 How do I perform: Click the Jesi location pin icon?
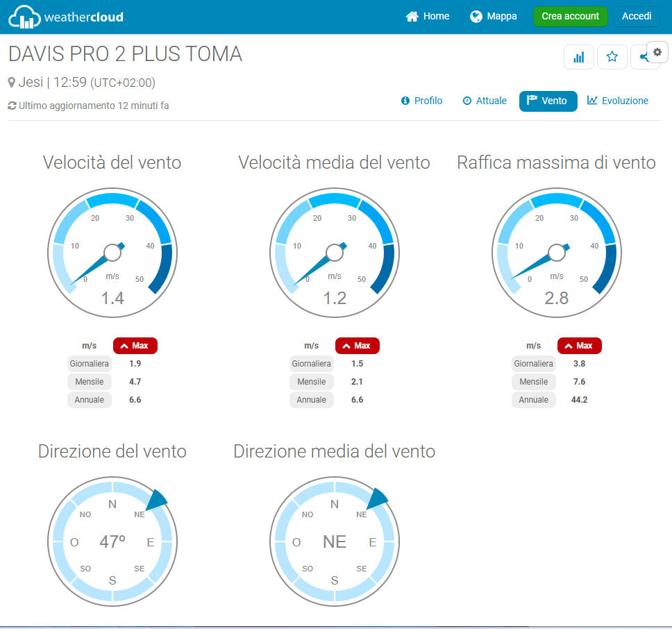click(12, 82)
